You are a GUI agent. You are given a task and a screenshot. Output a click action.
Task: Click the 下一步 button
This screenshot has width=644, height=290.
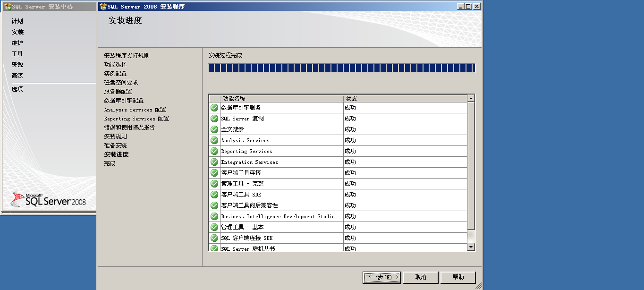(381, 277)
